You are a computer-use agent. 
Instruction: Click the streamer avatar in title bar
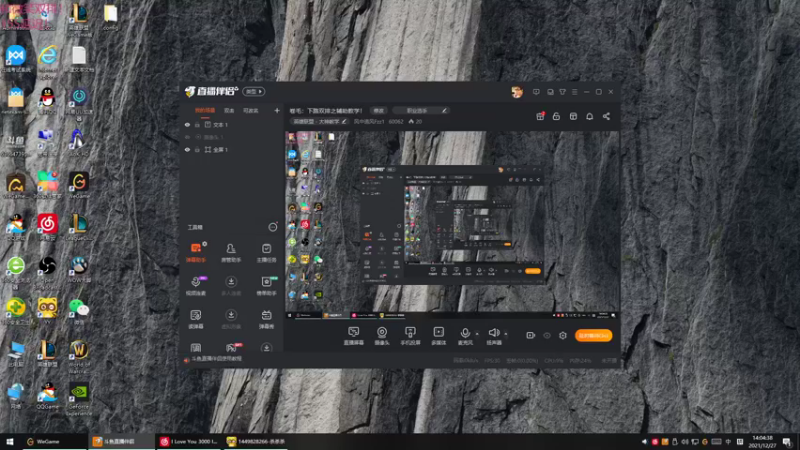(517, 92)
